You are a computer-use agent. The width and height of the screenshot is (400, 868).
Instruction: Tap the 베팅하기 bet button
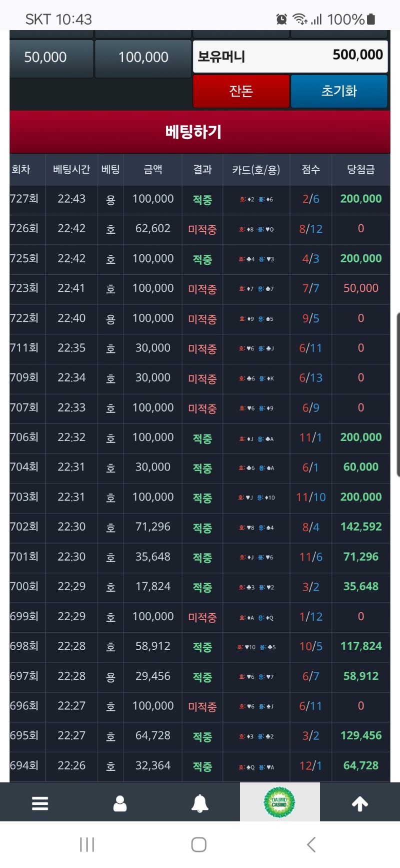pos(200,132)
